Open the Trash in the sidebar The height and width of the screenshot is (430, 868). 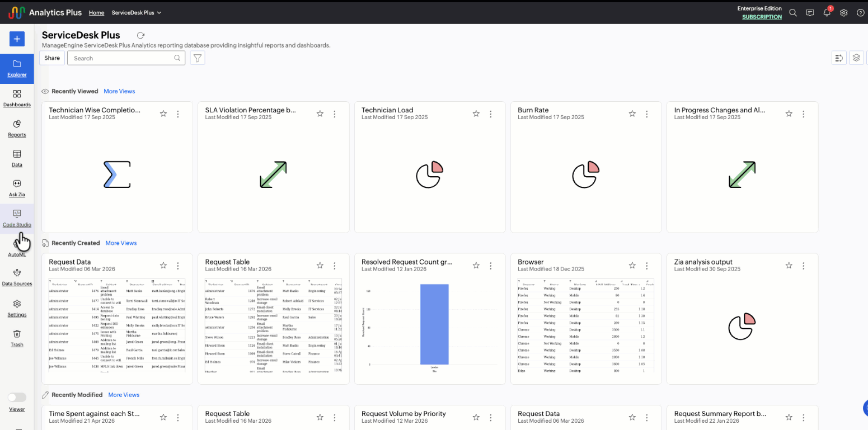click(x=17, y=338)
